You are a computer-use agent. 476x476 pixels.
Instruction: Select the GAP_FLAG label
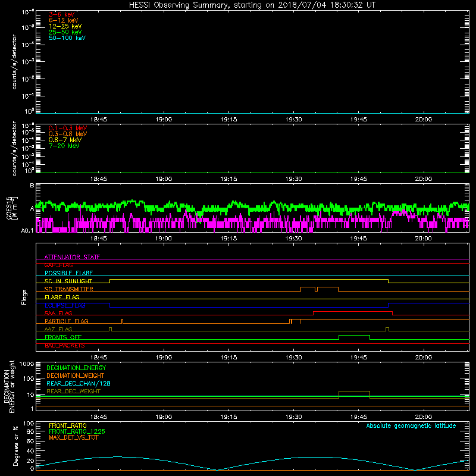(58, 265)
